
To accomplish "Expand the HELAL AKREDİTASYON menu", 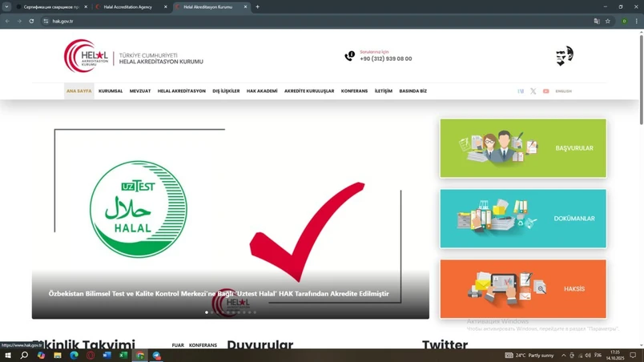I will [x=181, y=91].
